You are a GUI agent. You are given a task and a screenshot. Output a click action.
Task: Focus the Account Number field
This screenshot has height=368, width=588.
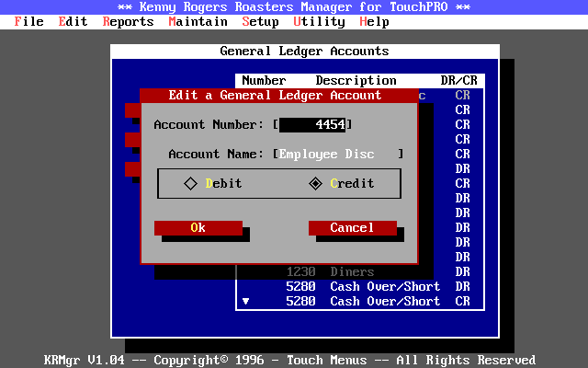(x=312, y=124)
